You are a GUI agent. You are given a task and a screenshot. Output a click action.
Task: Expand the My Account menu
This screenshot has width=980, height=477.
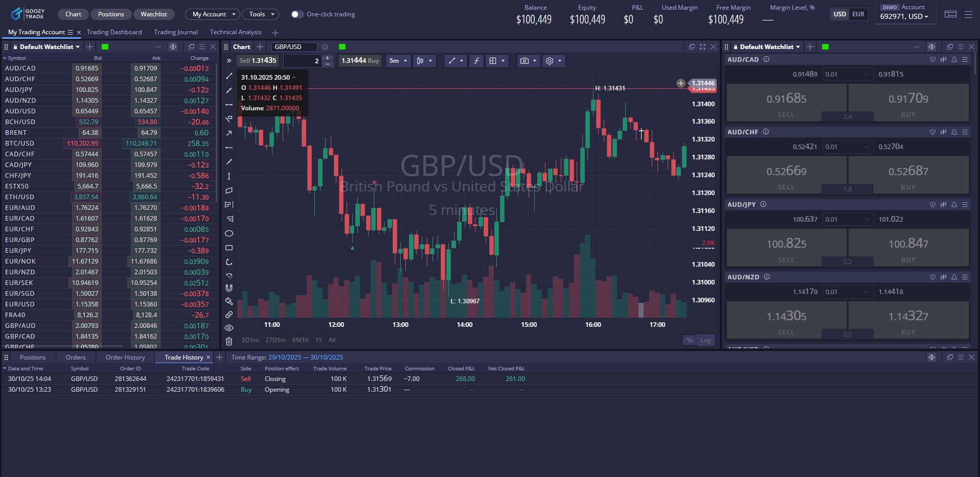(x=212, y=14)
